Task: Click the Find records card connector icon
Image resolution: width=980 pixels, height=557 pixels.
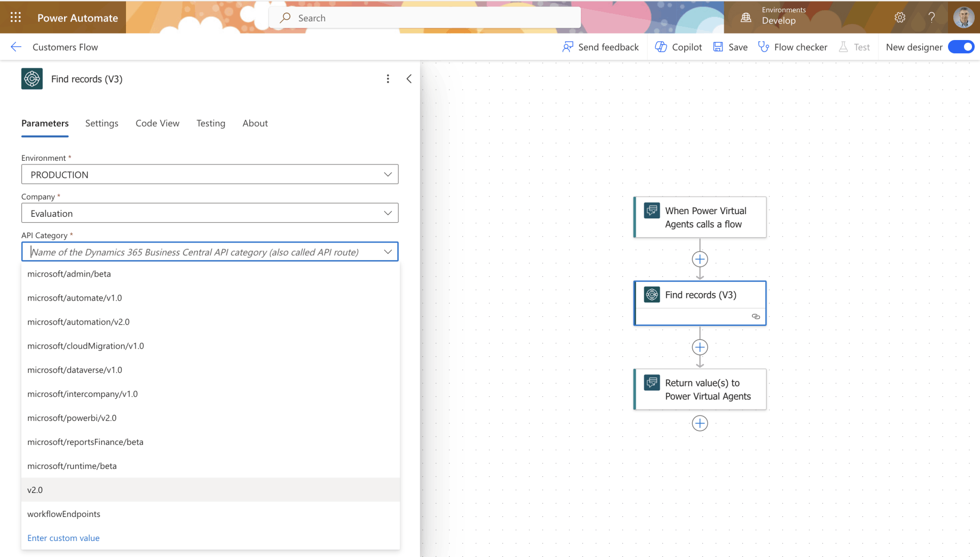Action: point(652,295)
